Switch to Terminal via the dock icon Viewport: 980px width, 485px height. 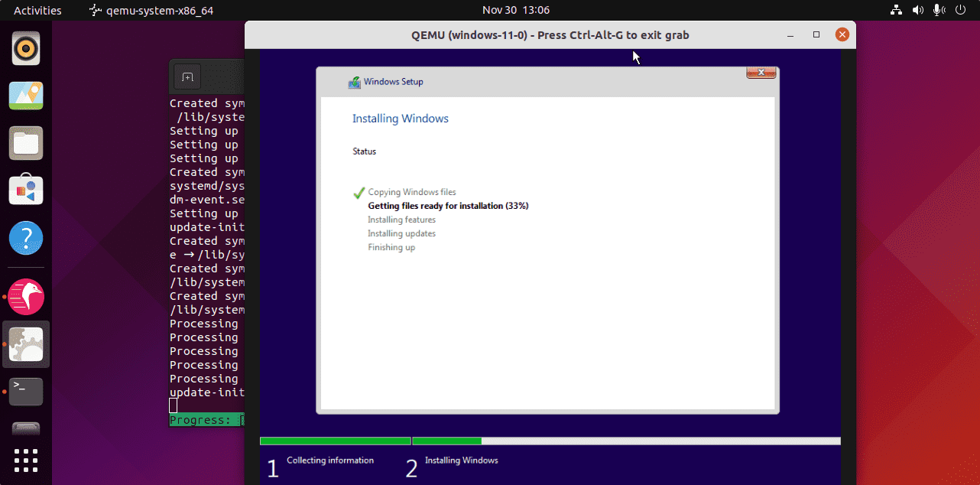26,392
